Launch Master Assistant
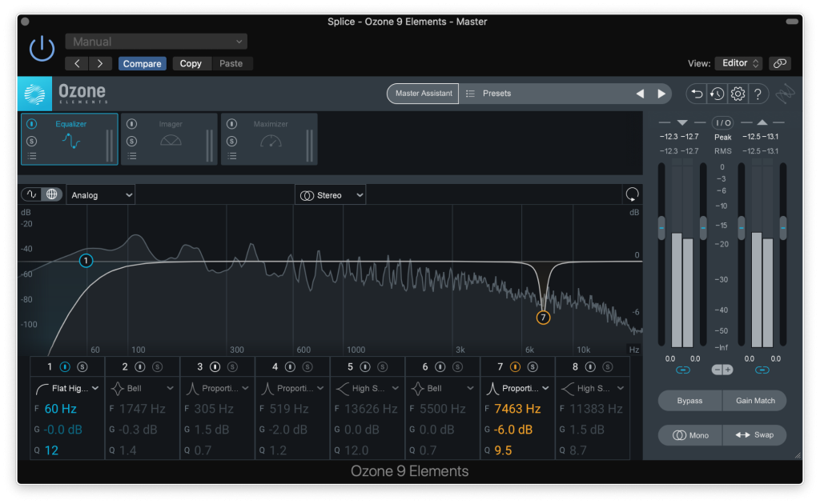The width and height of the screenshot is (820, 504). [x=423, y=94]
